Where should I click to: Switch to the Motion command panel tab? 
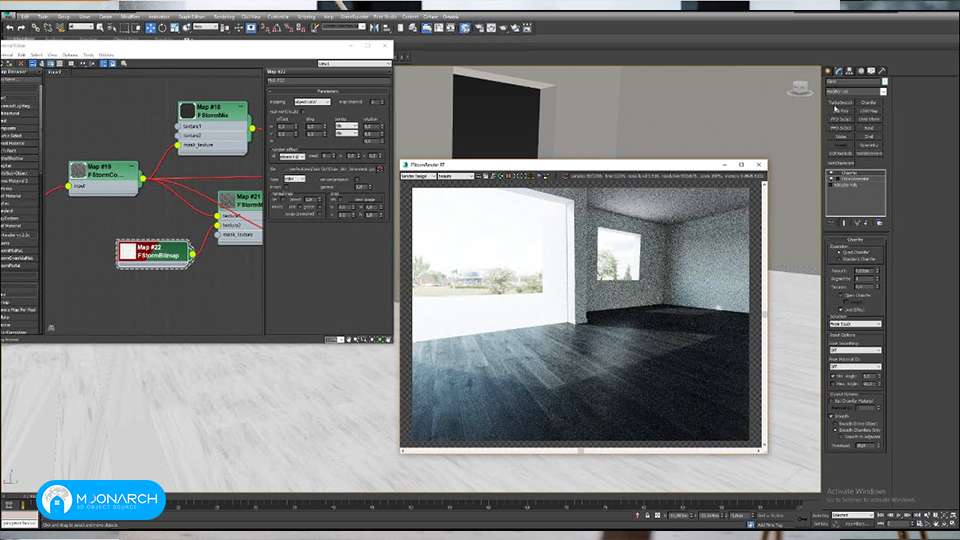[861, 70]
